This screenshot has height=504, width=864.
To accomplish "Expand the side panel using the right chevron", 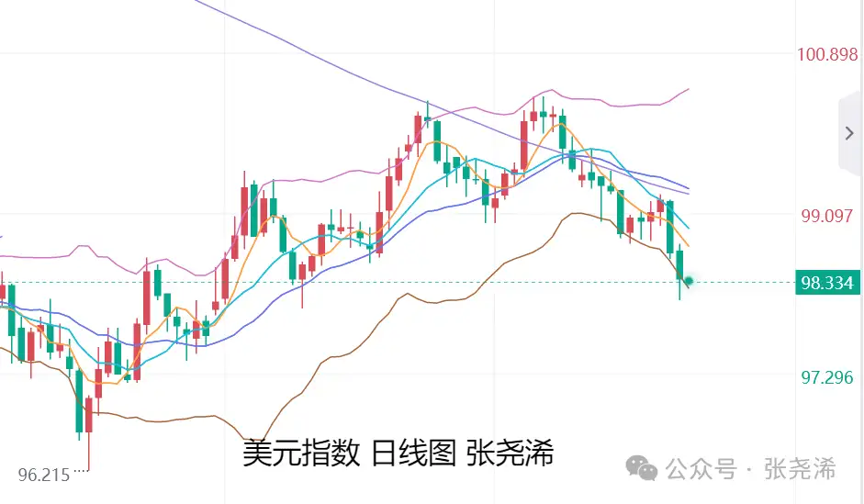I will (x=848, y=133).
